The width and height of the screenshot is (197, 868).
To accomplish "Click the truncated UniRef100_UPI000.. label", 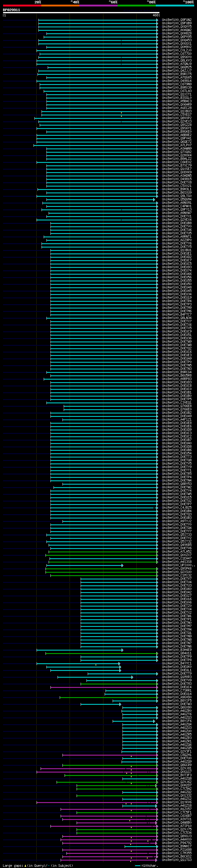I will (x=179, y=565).
